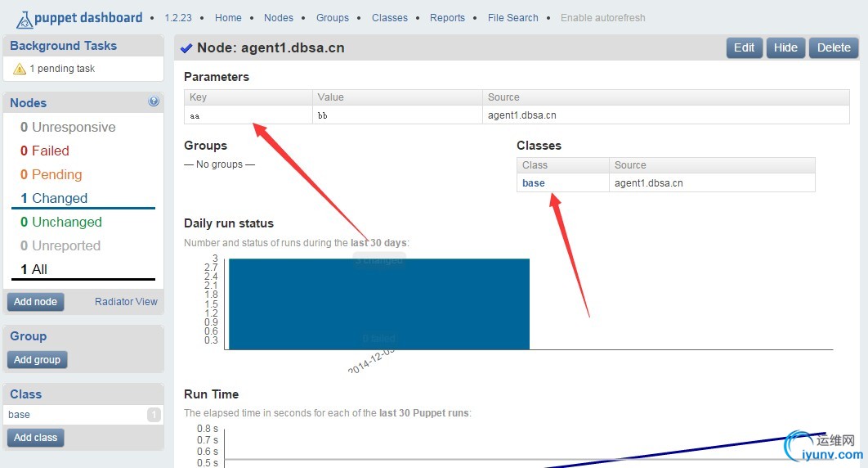868x468 pixels.
Task: Click the puppet dashboard logo icon
Action: point(25,20)
